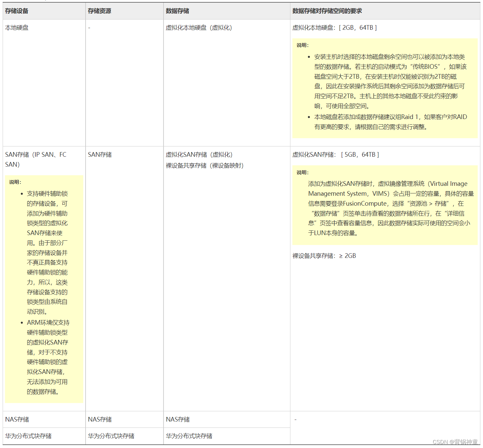483x448 pixels.
Task: Click the 安装主机时选择的本地磁盘 note bullet
Action: coord(390,81)
